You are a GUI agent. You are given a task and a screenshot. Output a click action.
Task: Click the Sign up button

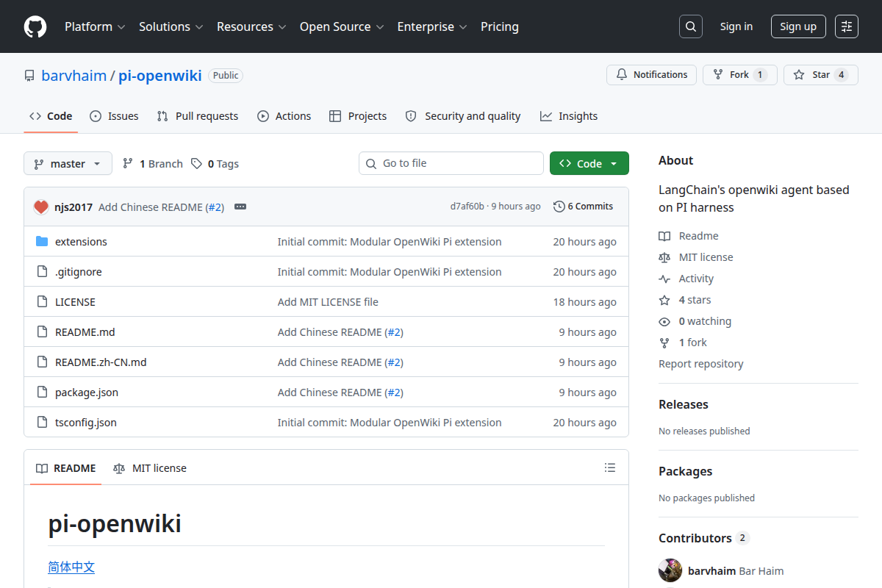798,26
